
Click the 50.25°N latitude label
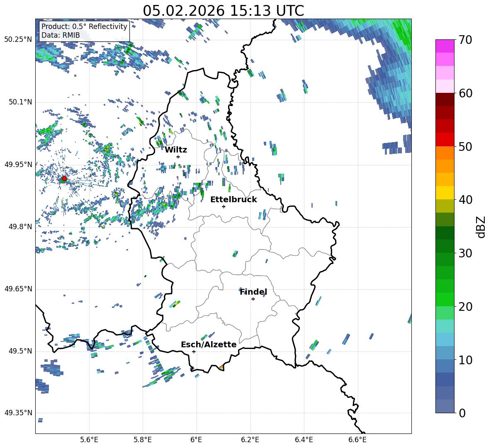pyautogui.click(x=18, y=40)
